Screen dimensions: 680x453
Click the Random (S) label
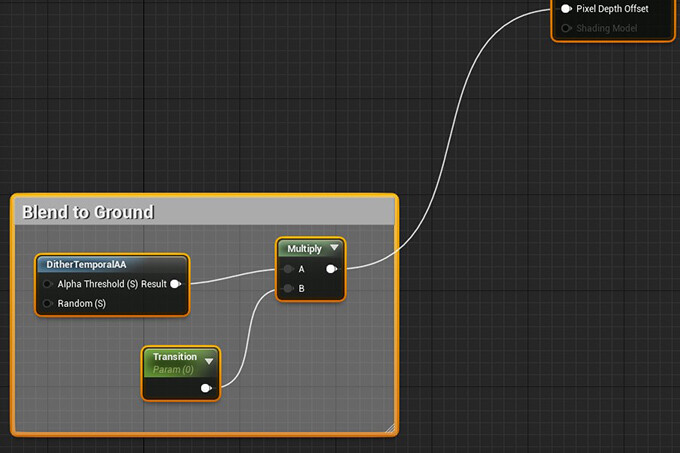pyautogui.click(x=82, y=303)
